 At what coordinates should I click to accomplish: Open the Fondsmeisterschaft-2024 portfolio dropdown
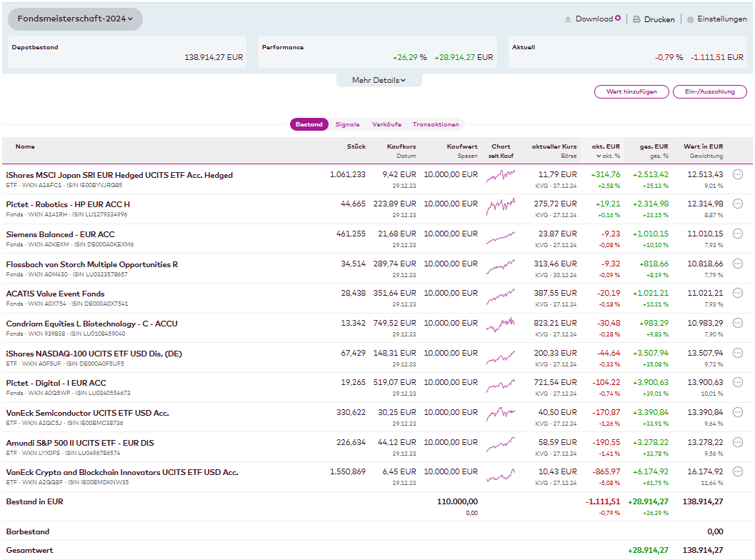coord(75,19)
